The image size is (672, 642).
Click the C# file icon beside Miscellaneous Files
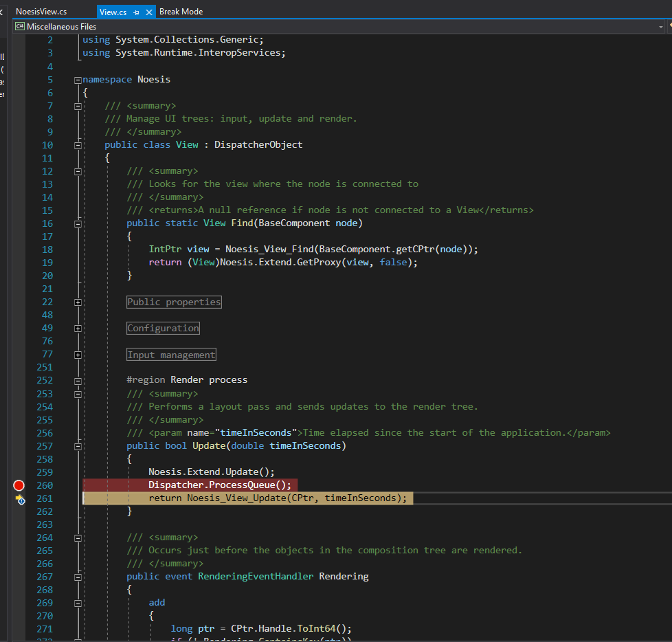[20, 27]
